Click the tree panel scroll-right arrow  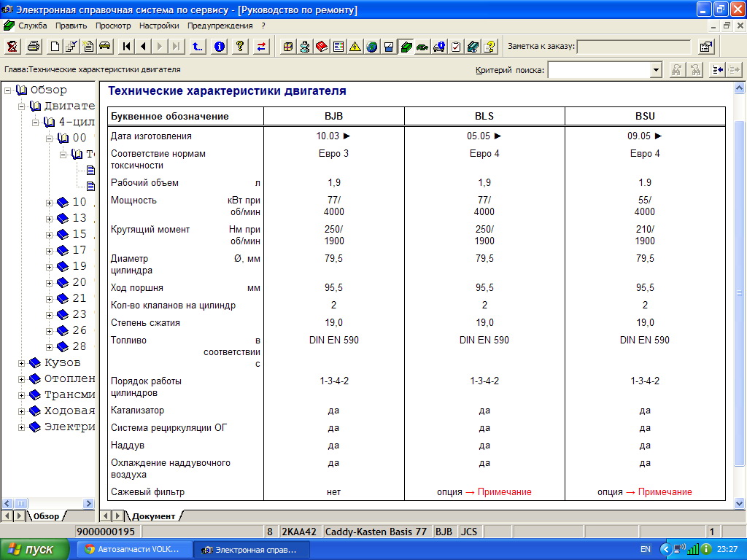pos(88,503)
